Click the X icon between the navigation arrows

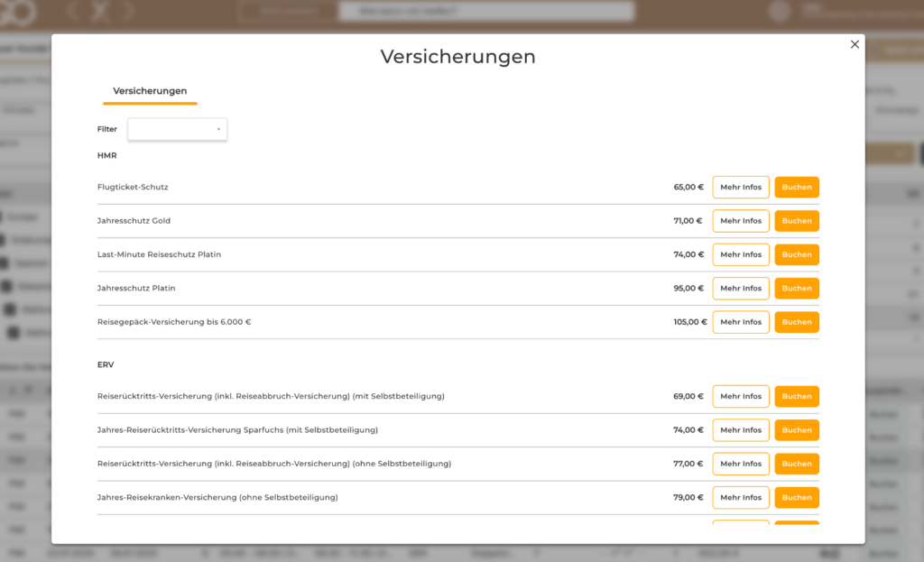pyautogui.click(x=99, y=12)
